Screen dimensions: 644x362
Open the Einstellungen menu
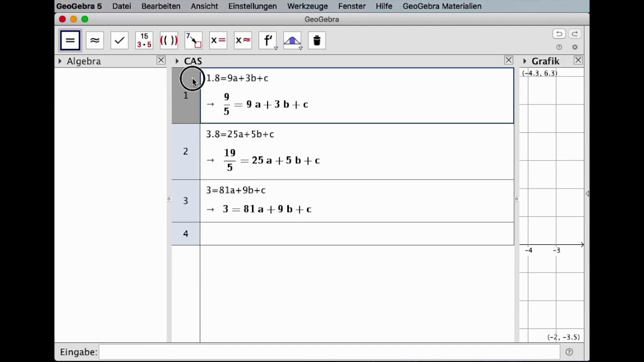(253, 6)
